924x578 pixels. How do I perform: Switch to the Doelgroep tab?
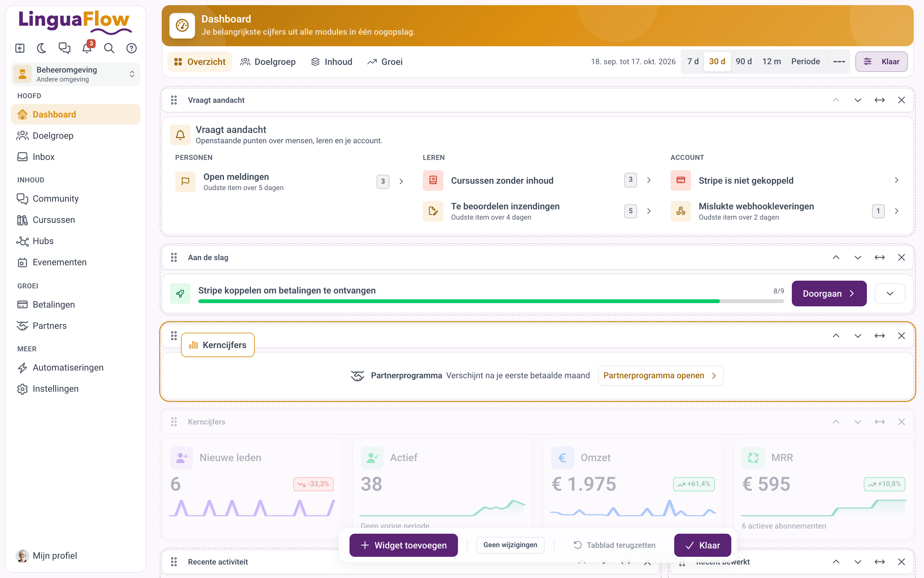point(268,62)
